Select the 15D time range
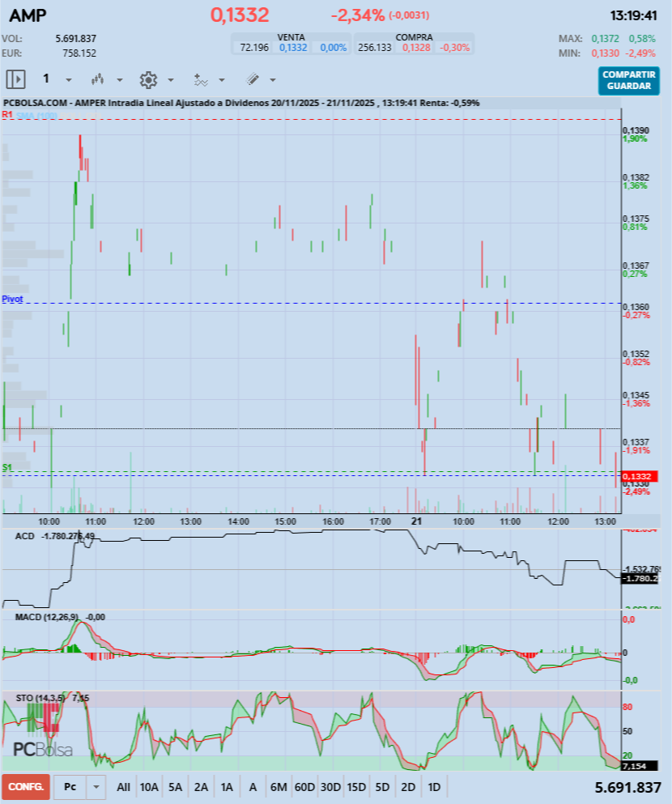Viewport: 672px width, 804px height. tap(356, 786)
